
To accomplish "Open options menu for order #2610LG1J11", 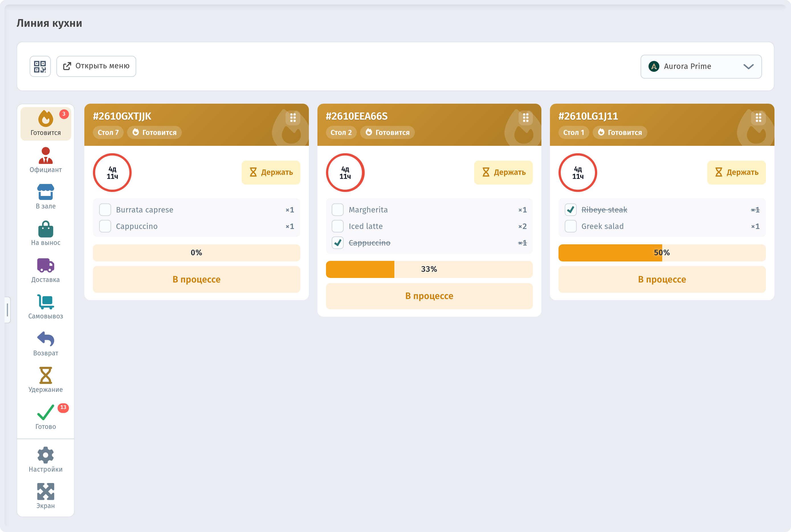I will click(759, 118).
